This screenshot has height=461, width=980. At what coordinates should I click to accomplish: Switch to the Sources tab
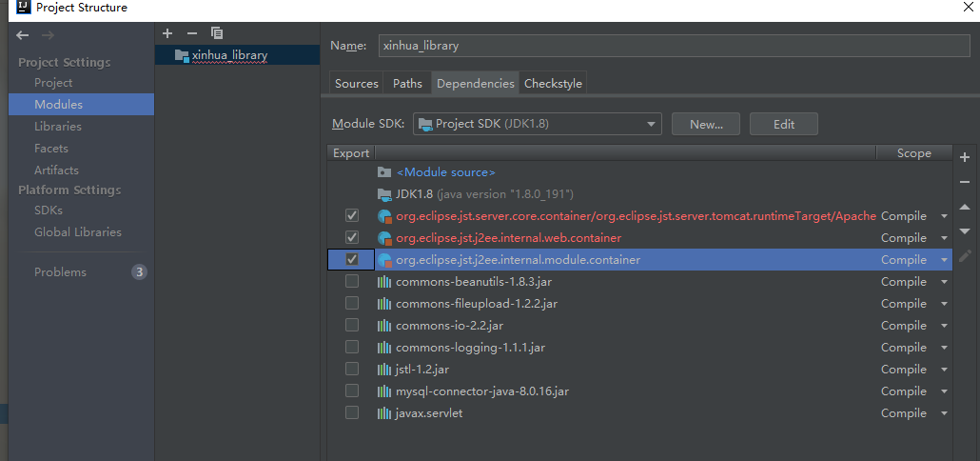tap(357, 84)
